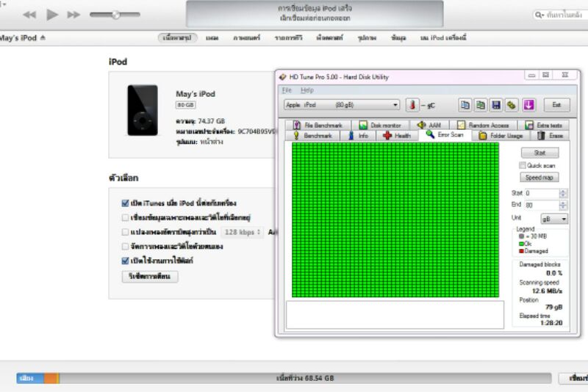Click the save (floppy disk) toolbar icon
Viewport: 588px width, 392px height.
496,105
